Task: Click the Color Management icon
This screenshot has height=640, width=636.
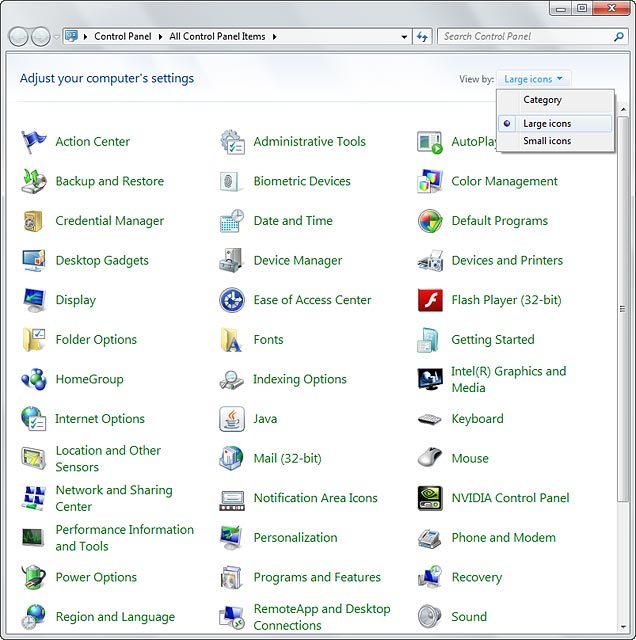Action: tap(430, 181)
